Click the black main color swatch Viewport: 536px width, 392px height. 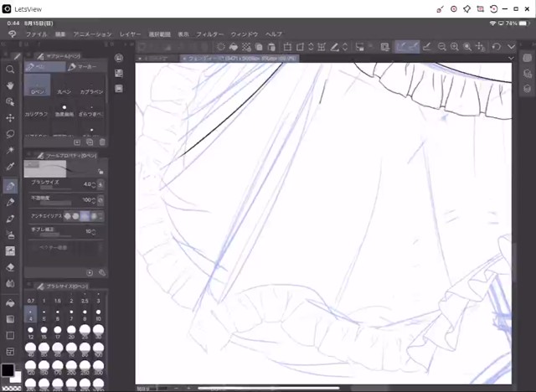point(8,370)
